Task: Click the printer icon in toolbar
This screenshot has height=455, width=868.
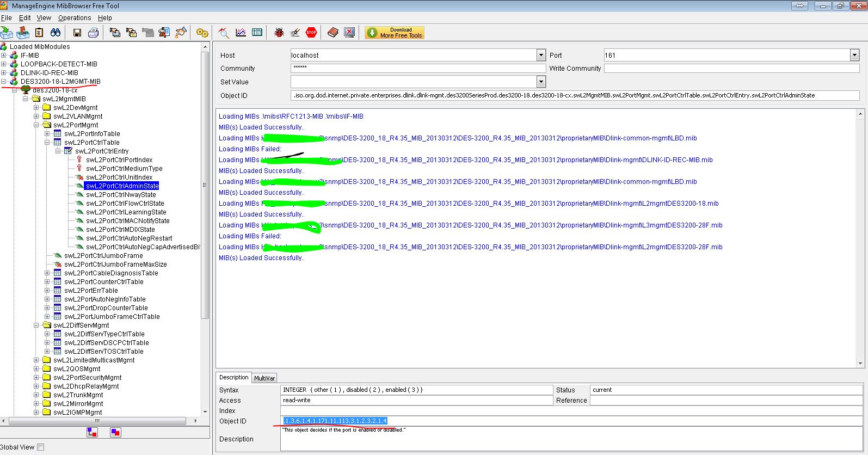Action: [x=93, y=33]
